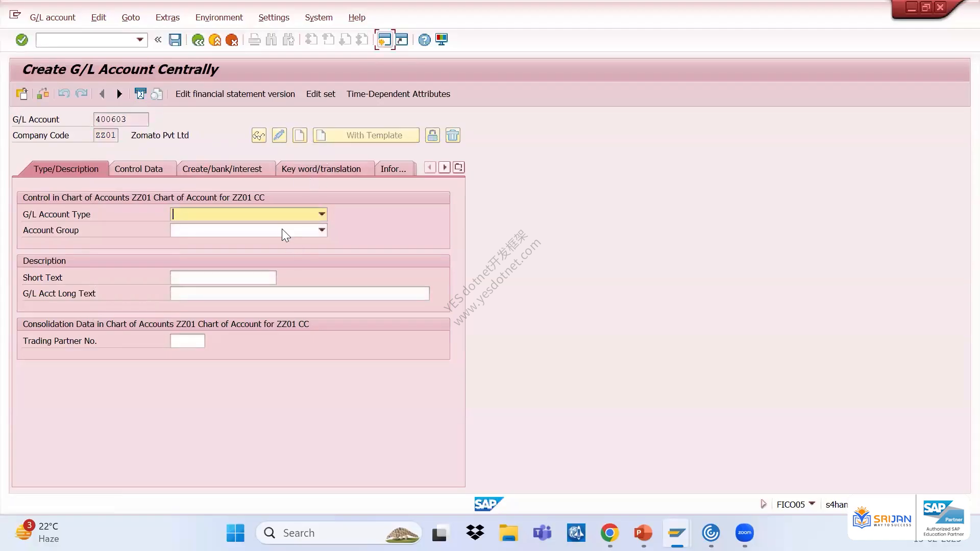Click the taskbar Search box
Image resolution: width=980 pixels, height=551 pixels.
(x=339, y=533)
